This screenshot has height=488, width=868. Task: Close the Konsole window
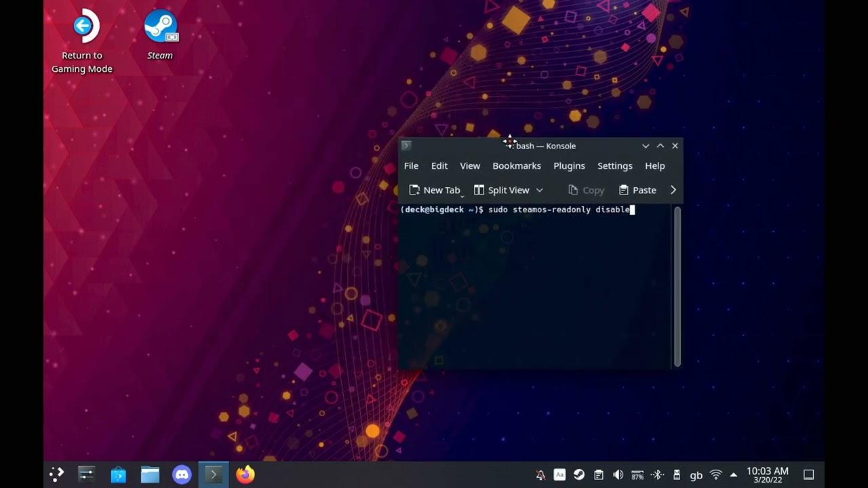[675, 146]
